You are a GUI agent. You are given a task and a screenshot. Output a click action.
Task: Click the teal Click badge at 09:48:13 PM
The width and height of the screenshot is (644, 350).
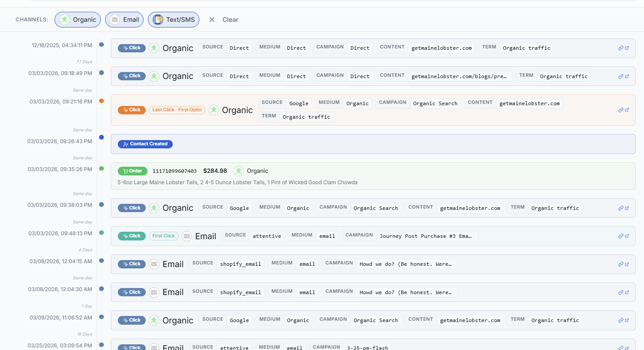(x=132, y=236)
